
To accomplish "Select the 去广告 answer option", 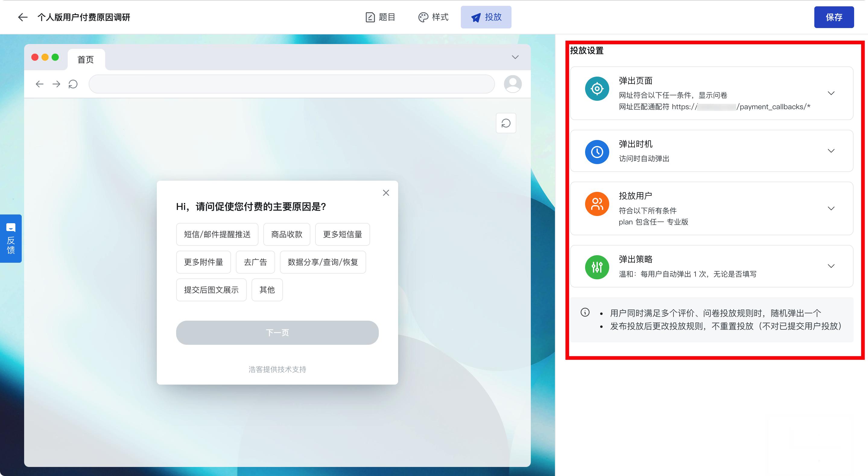I will [255, 262].
